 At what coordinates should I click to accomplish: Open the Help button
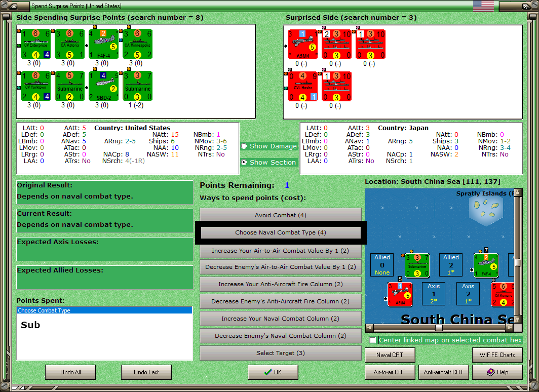click(497, 372)
